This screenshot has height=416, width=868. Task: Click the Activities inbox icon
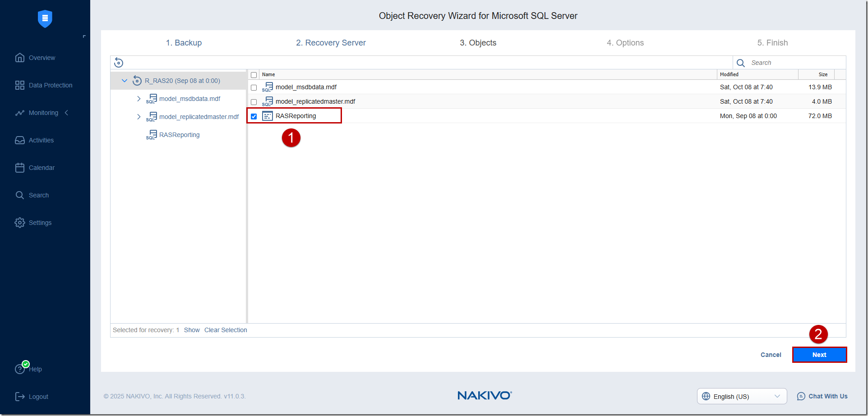point(20,140)
